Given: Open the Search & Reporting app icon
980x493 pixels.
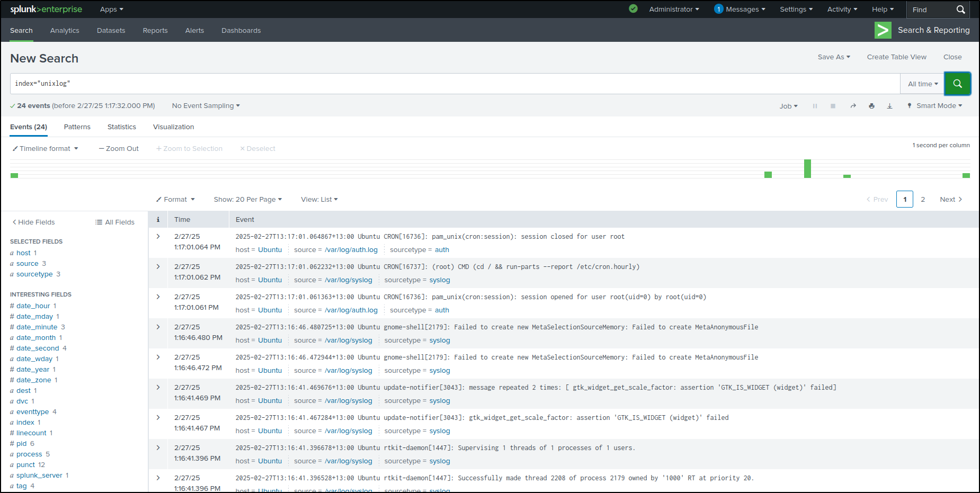Looking at the screenshot, I should [883, 30].
